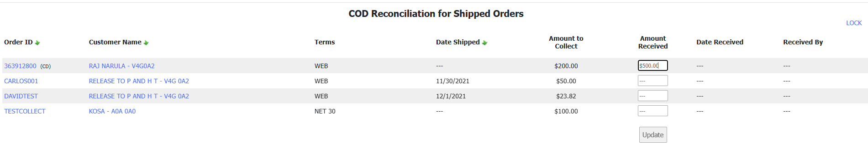
Task: Focus Amount Received field showing $500.00
Action: coord(653,65)
